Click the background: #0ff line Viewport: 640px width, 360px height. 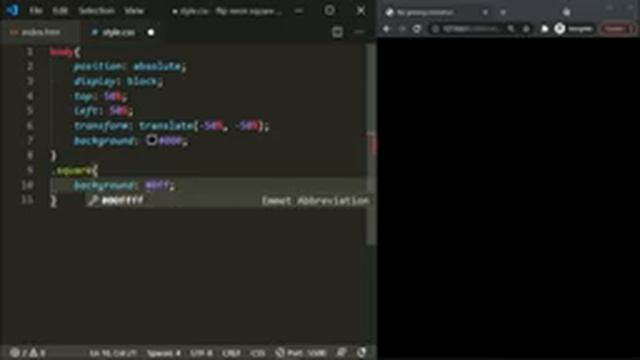tap(124, 186)
